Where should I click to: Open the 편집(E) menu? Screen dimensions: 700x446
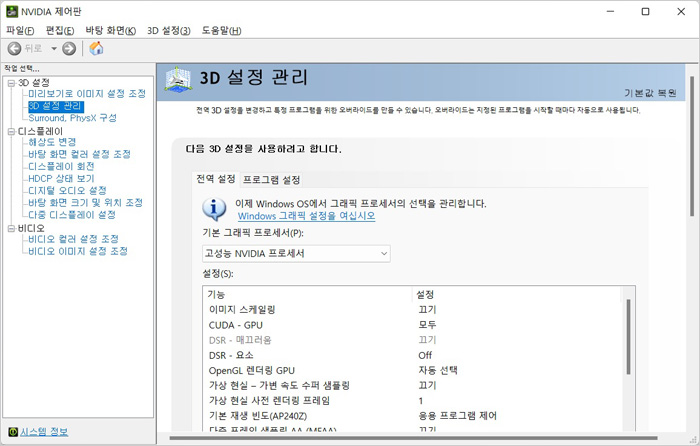(60, 30)
